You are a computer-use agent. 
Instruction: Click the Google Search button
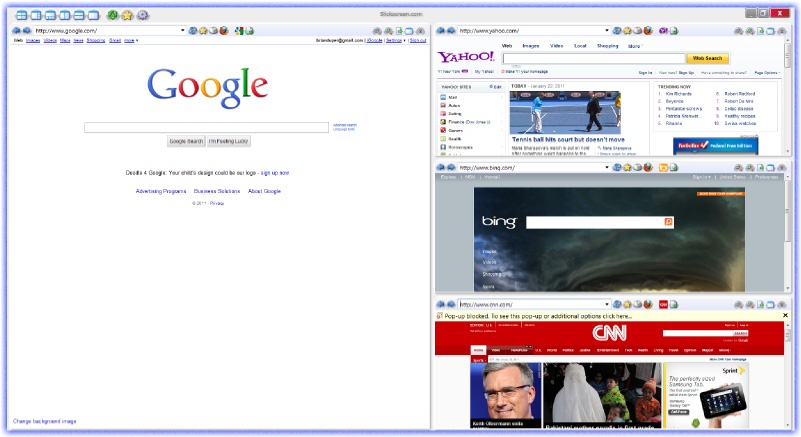[x=186, y=141]
